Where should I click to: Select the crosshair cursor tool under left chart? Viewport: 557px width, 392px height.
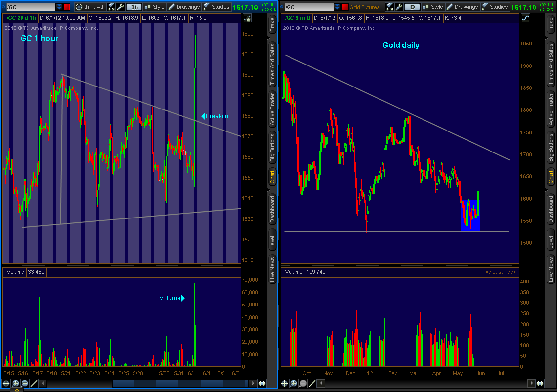point(6,384)
